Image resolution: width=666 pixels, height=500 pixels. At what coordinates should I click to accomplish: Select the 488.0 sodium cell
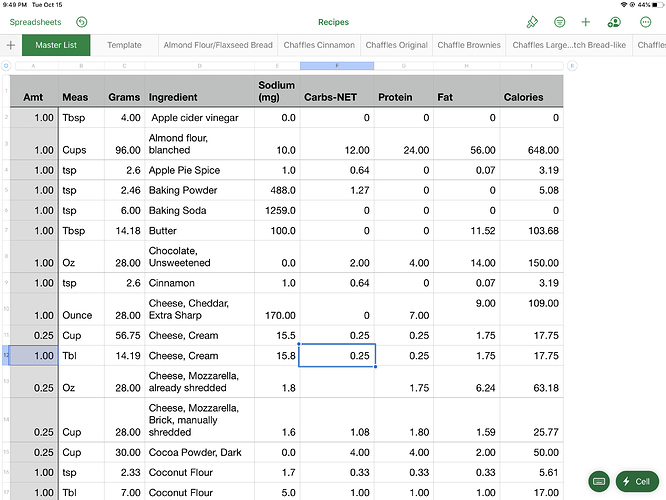pos(277,190)
